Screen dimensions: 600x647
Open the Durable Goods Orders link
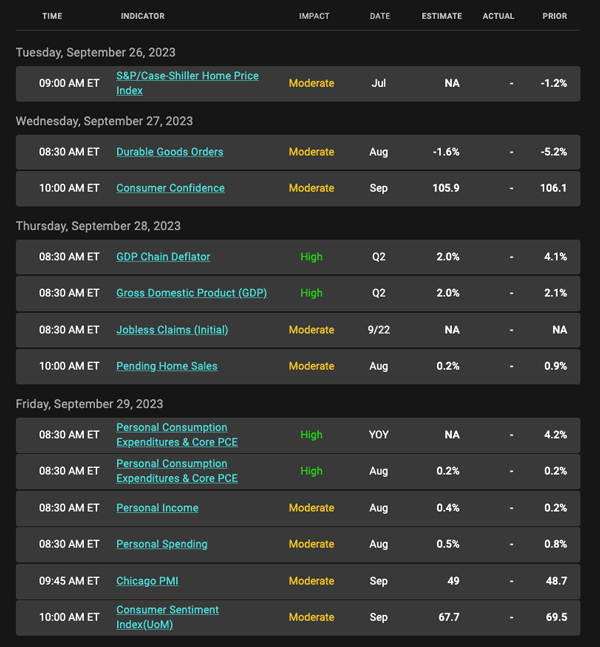(x=170, y=152)
